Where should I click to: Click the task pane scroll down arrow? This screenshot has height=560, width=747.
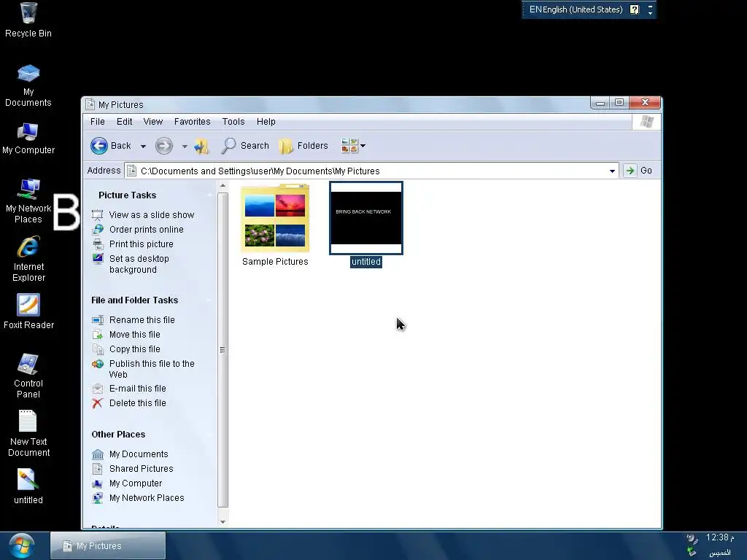point(222,522)
